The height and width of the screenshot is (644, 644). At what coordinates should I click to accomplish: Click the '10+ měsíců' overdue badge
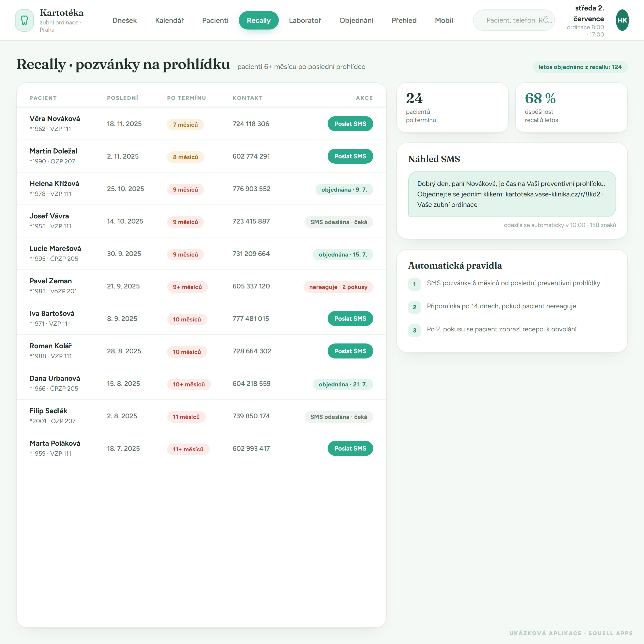pyautogui.click(x=189, y=384)
